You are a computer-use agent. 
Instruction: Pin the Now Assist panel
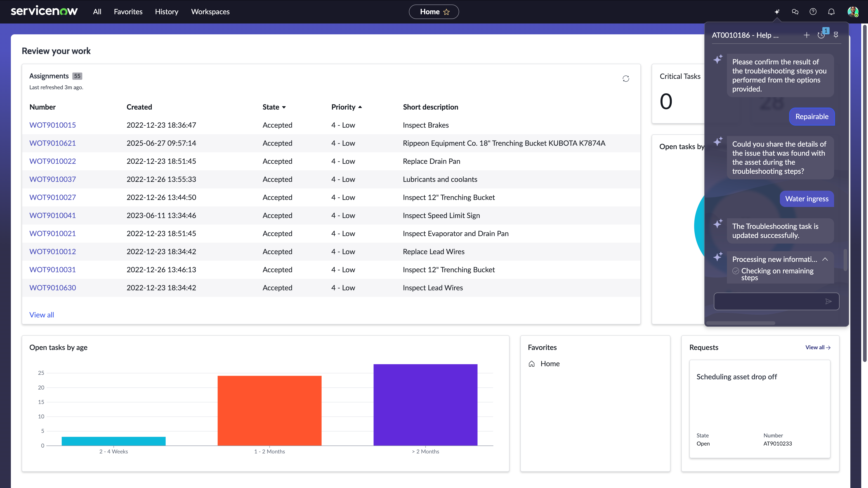836,35
